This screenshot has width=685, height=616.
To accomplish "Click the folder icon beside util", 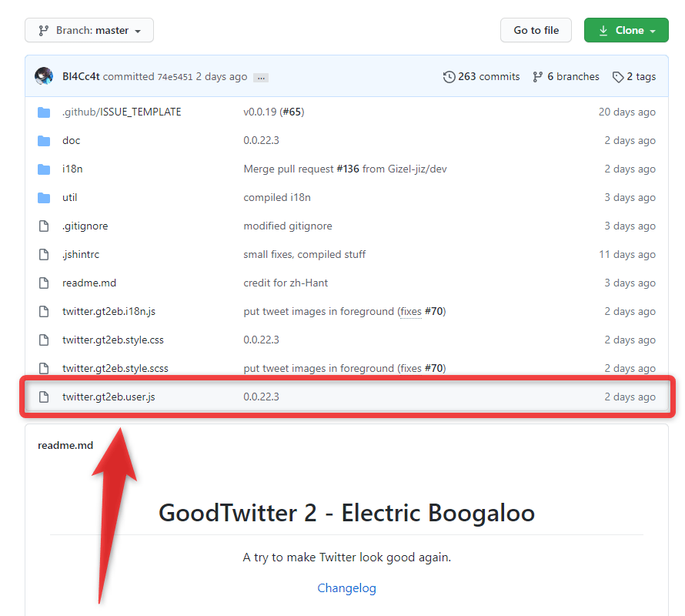I will point(44,198).
